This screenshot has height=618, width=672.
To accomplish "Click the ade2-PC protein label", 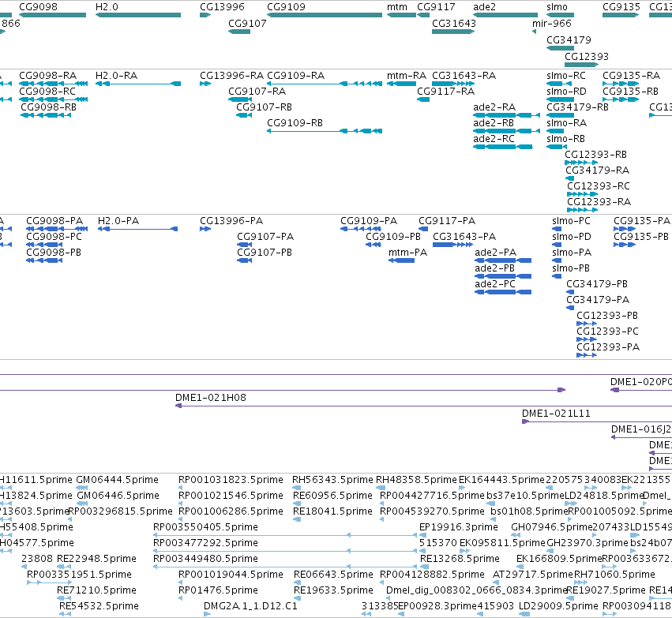I will pos(495,284).
